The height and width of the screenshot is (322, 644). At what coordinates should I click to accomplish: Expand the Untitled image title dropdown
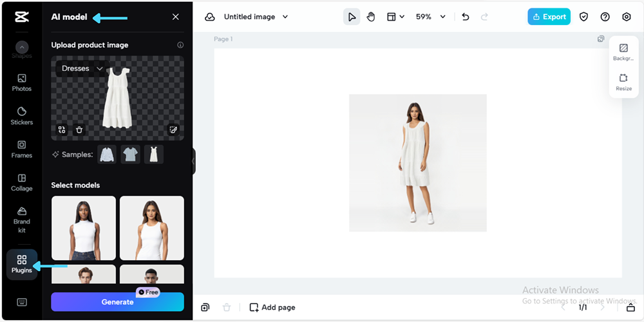click(256, 17)
